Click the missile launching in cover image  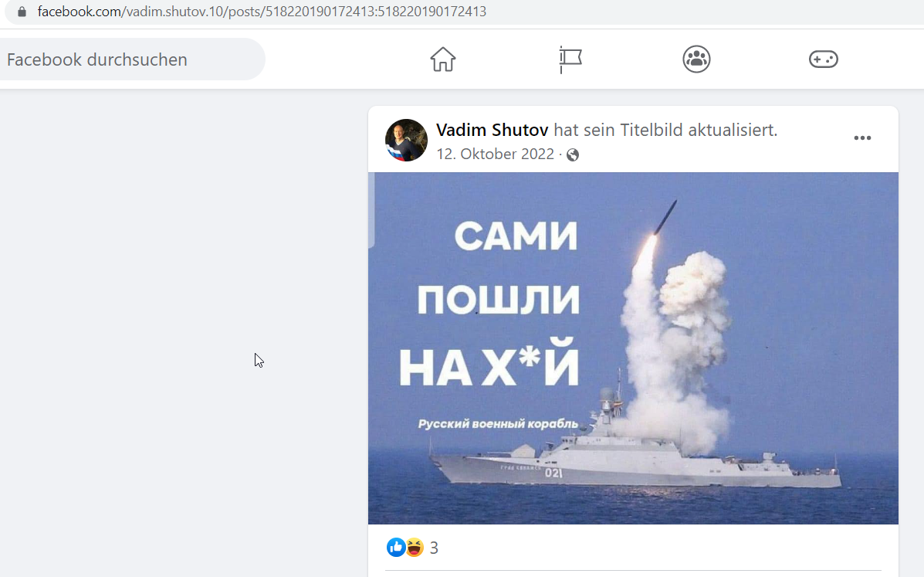665,217
